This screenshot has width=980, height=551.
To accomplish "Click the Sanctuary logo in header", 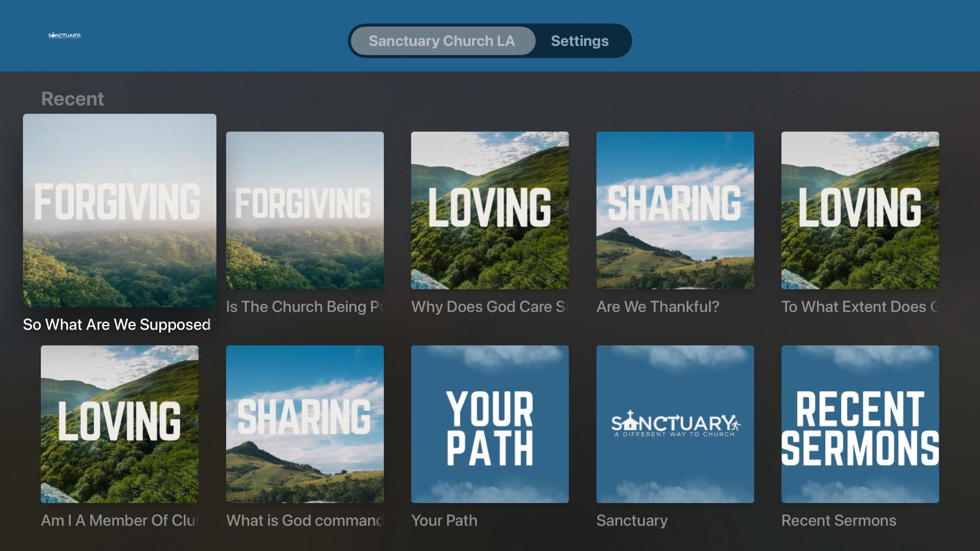I will pos(64,36).
